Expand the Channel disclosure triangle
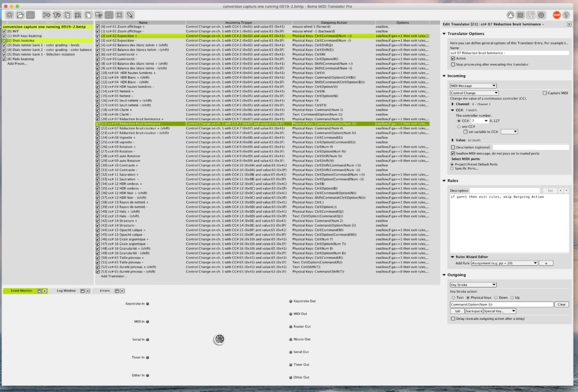Viewport: 578px width, 392px height. [453, 104]
